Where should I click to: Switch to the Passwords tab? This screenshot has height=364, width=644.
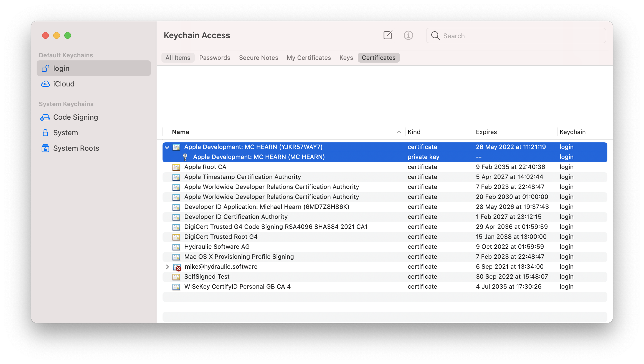click(215, 58)
